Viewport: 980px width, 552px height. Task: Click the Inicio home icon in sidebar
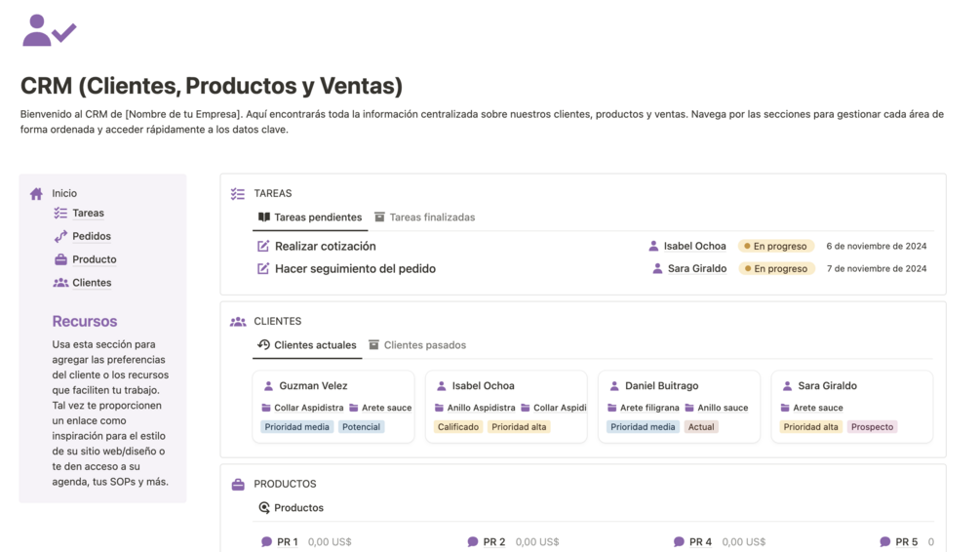pyautogui.click(x=36, y=194)
